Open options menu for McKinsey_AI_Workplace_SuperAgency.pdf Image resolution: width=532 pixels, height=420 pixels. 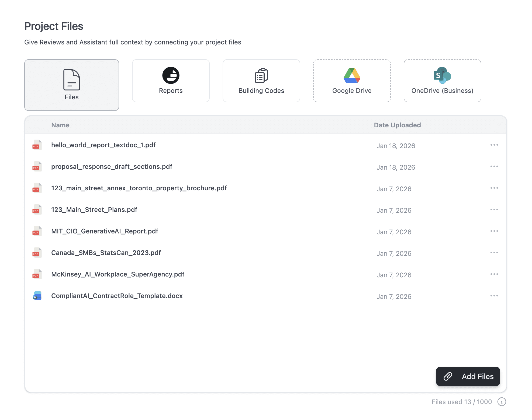[494, 274]
